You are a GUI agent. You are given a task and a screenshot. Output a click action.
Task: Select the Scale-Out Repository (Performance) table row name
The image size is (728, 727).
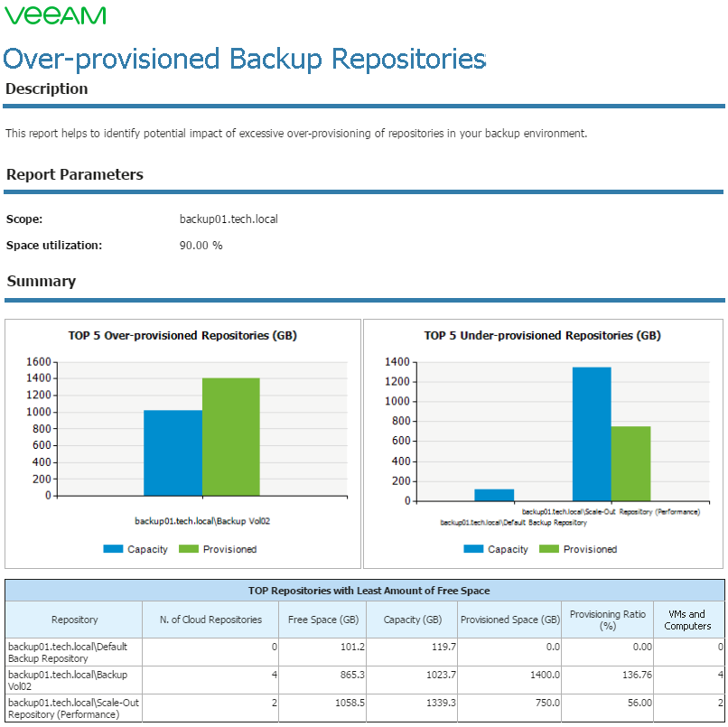click(x=73, y=708)
